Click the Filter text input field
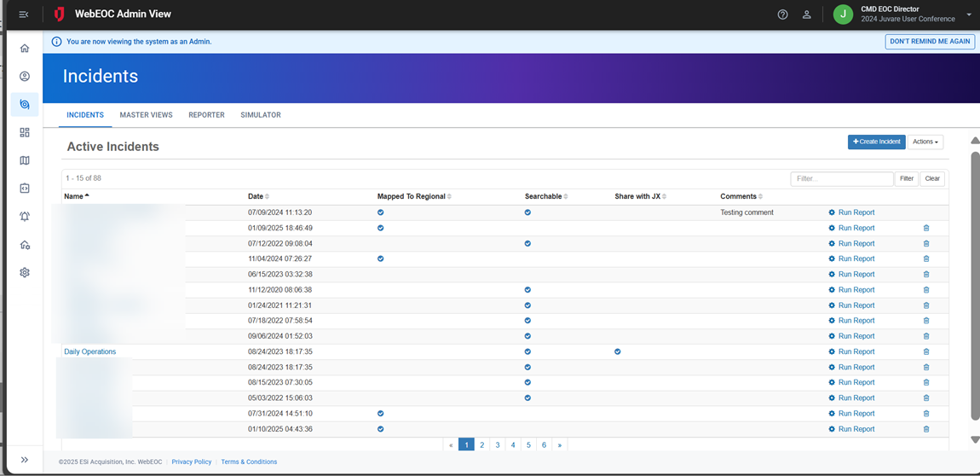980x476 pixels. [x=841, y=179]
